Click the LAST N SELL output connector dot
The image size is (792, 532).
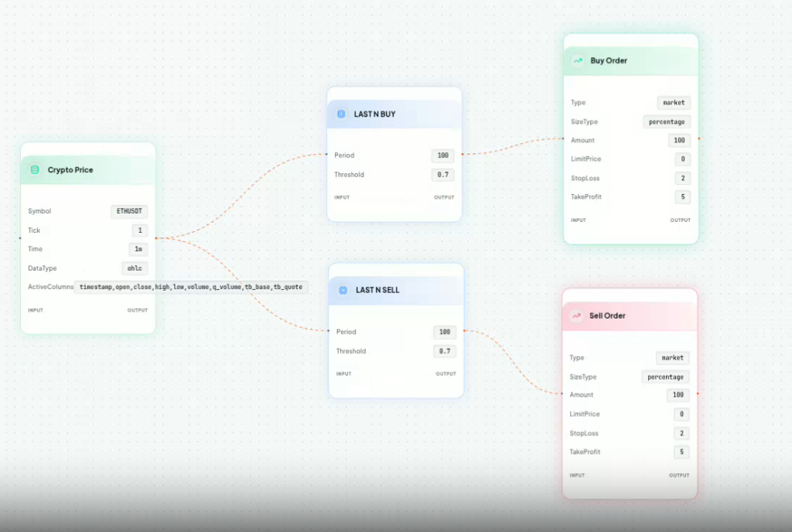pyautogui.click(x=465, y=331)
